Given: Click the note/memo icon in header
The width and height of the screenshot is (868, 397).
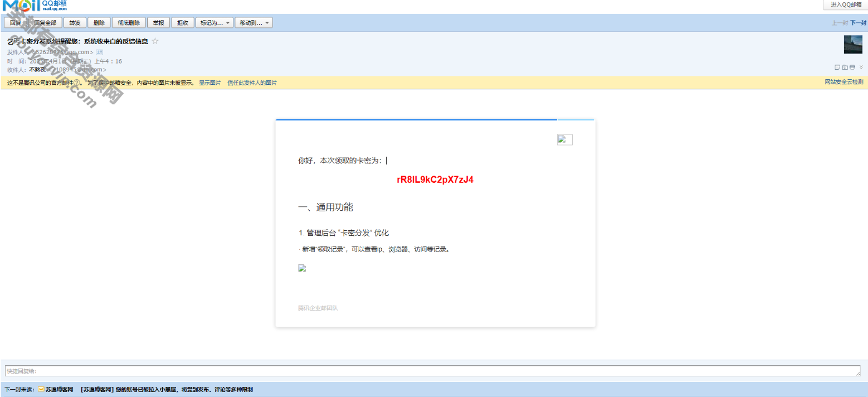Looking at the screenshot, I should (837, 67).
